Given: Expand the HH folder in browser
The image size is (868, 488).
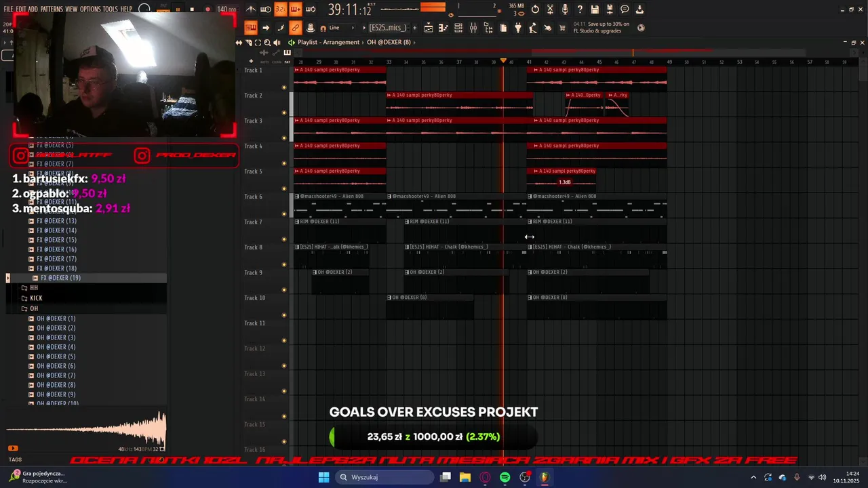Looking at the screenshot, I should [33, 288].
